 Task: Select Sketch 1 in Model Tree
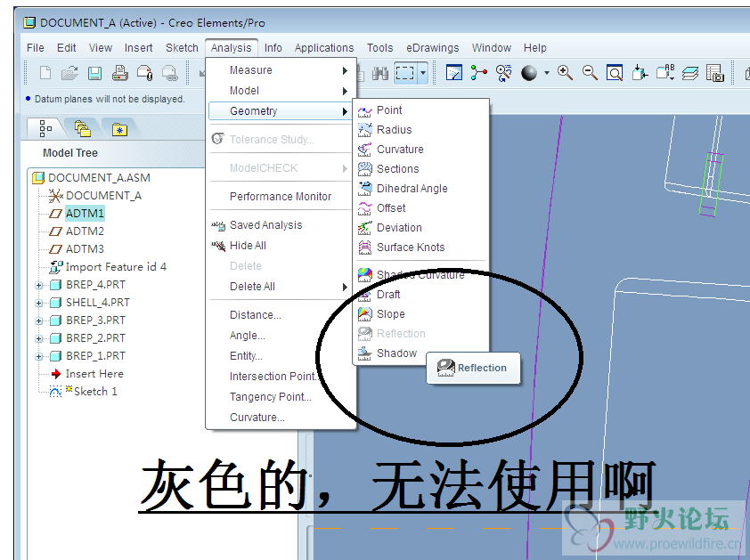tap(95, 392)
